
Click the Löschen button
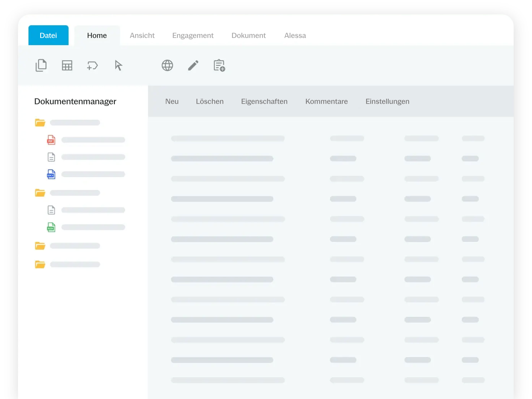[x=209, y=101]
